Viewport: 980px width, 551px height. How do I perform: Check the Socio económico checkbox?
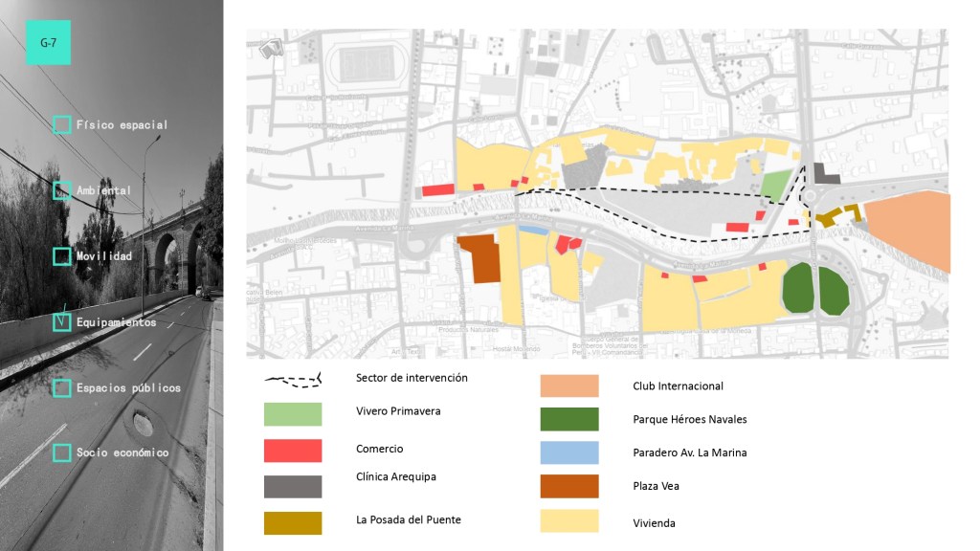pyautogui.click(x=61, y=452)
